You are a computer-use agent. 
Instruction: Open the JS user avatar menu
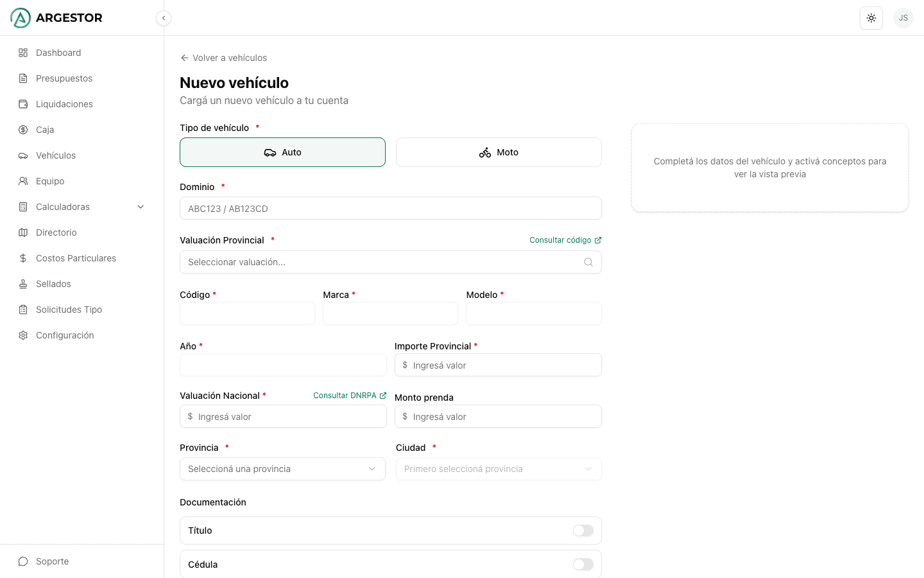[x=903, y=18]
